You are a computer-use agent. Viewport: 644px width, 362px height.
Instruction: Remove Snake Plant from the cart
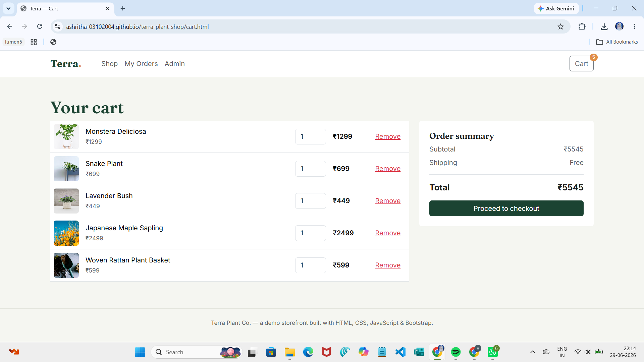(388, 169)
